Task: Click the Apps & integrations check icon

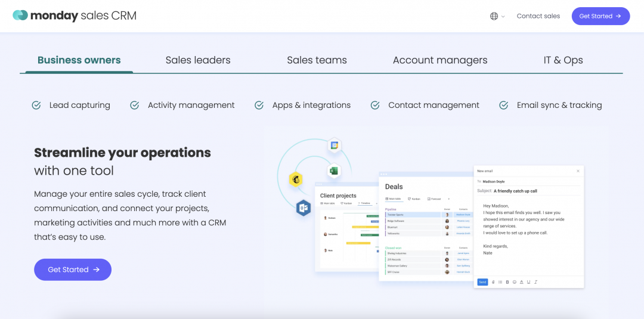Action: coord(259,105)
